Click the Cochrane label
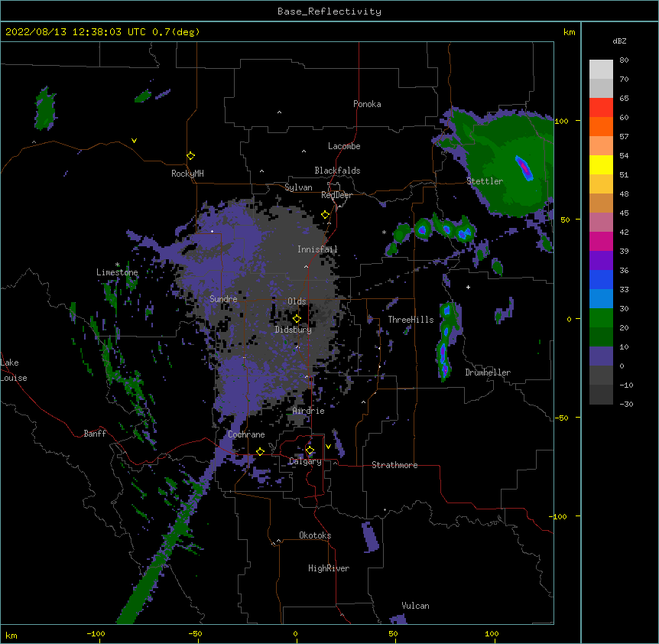 tap(246, 434)
